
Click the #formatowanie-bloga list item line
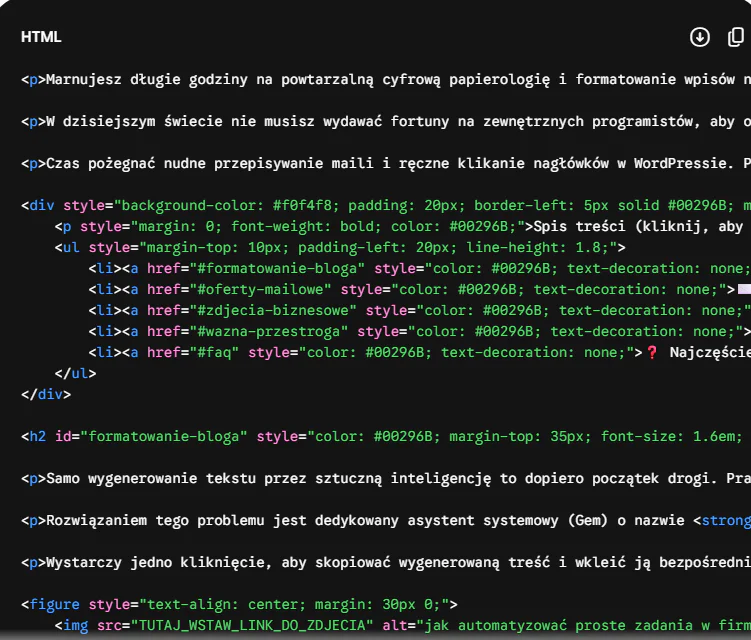pos(419,268)
